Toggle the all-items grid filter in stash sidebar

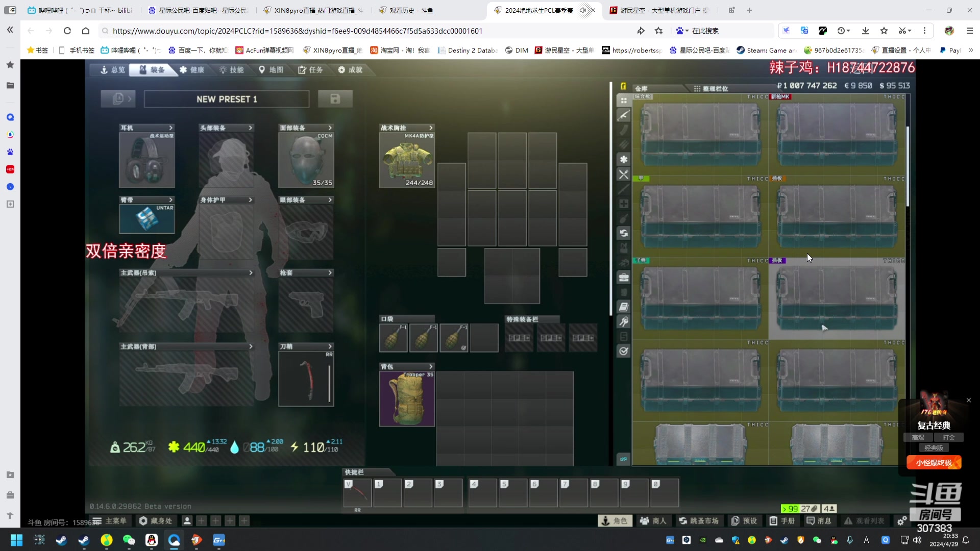(623, 101)
